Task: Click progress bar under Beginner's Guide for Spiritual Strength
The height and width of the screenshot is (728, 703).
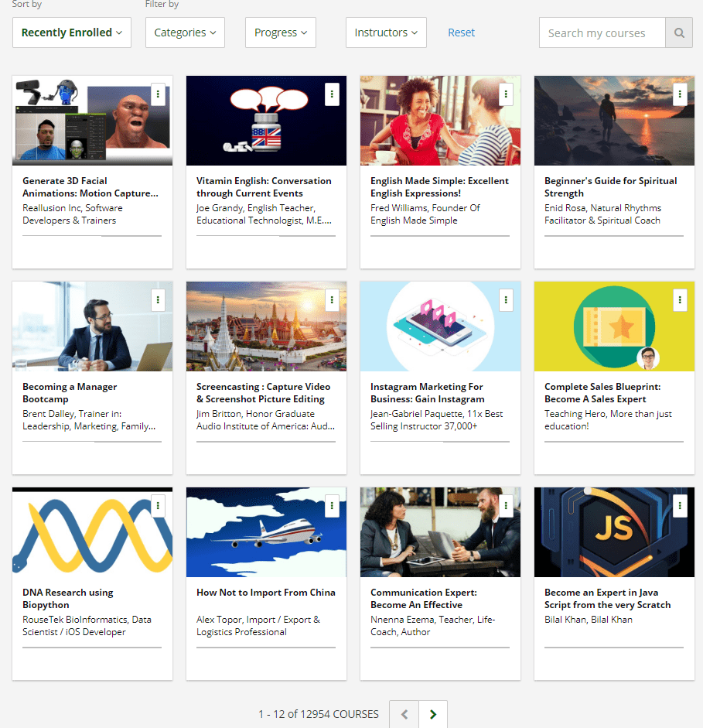Action: pyautogui.click(x=614, y=235)
